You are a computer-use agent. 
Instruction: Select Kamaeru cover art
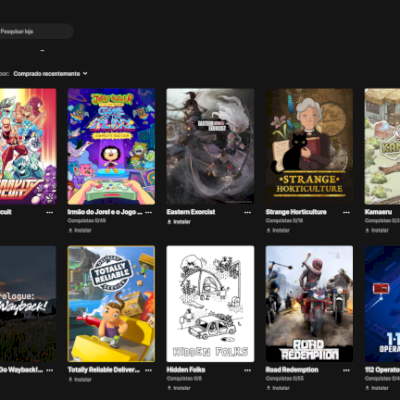pyautogui.click(x=382, y=146)
